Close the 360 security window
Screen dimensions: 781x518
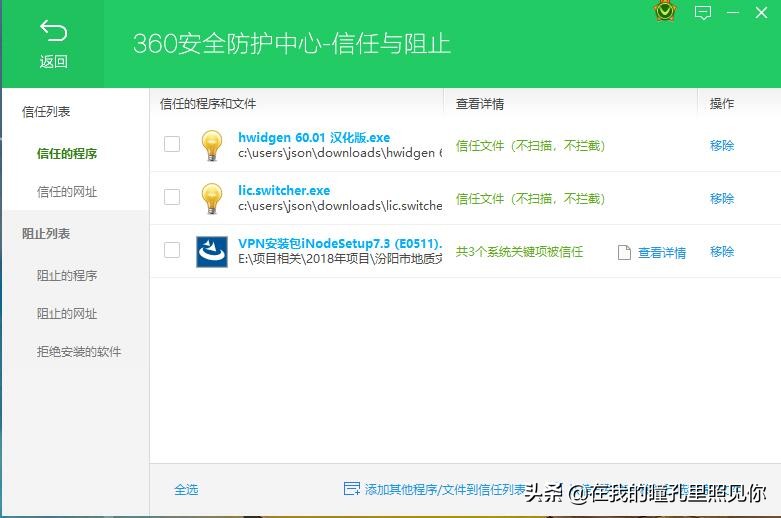tap(761, 12)
